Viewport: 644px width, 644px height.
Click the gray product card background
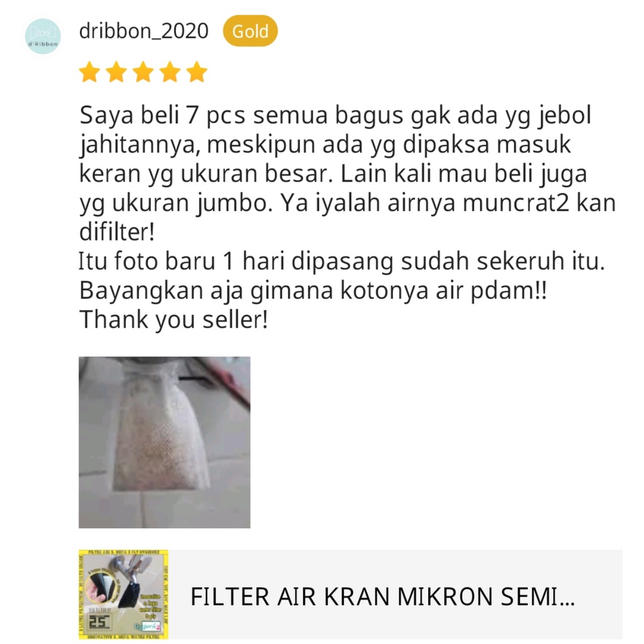click(395, 595)
